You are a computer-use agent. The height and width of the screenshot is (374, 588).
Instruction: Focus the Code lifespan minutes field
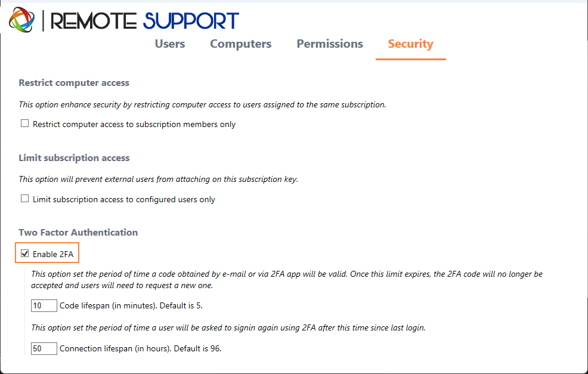[x=44, y=306]
